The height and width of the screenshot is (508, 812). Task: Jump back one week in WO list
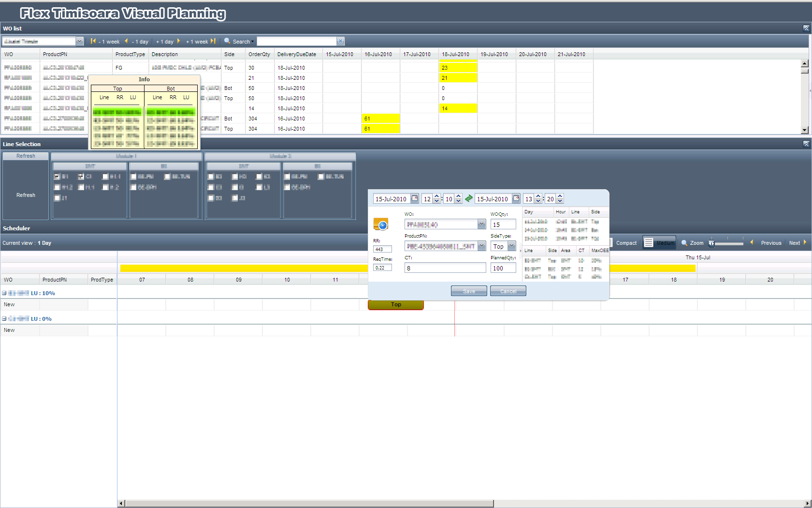(x=104, y=42)
